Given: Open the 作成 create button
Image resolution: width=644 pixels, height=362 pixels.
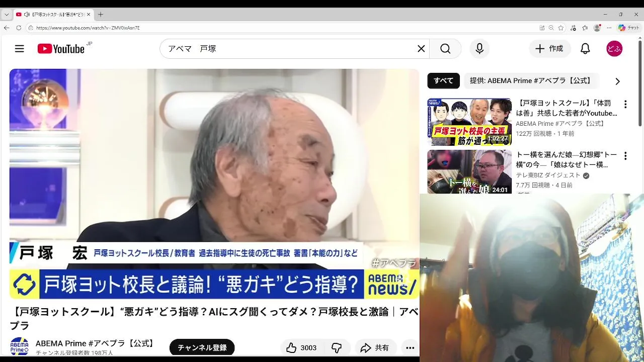Looking at the screenshot, I should point(549,49).
